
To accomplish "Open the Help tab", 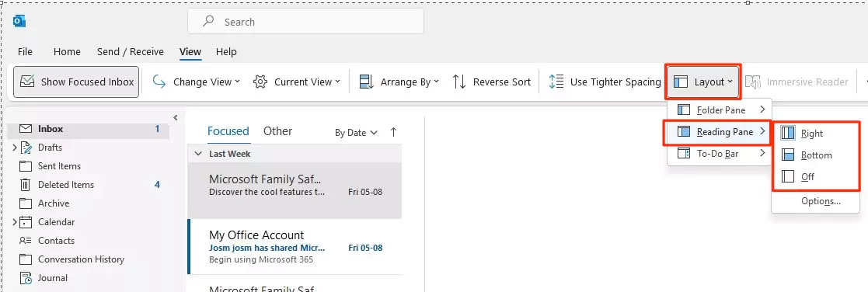I will [x=226, y=51].
